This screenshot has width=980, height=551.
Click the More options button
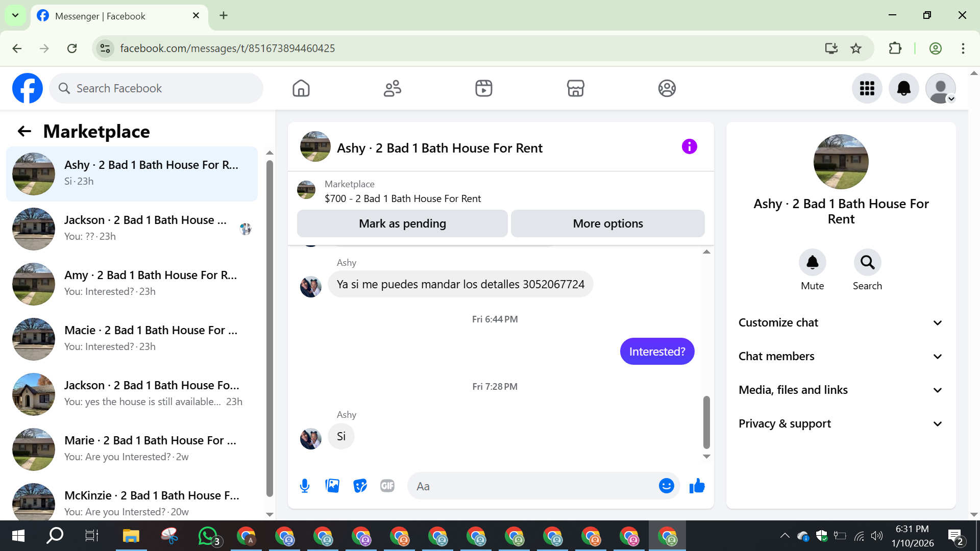tap(607, 223)
